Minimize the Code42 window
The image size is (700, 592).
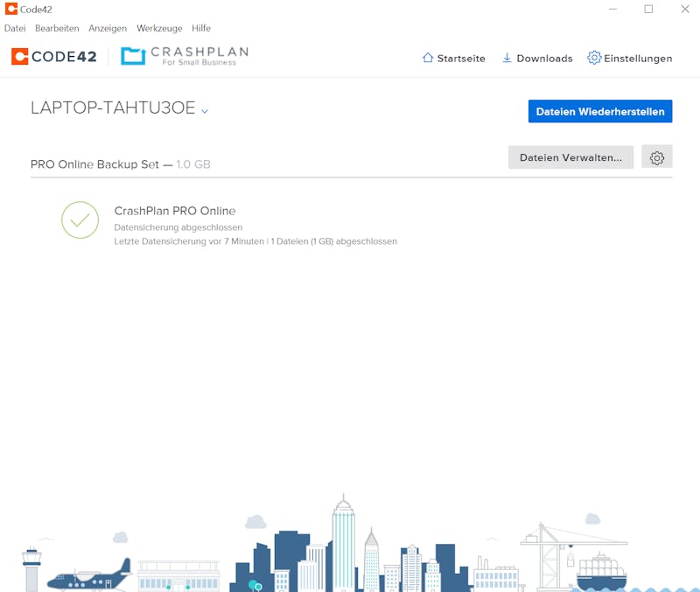(x=613, y=9)
